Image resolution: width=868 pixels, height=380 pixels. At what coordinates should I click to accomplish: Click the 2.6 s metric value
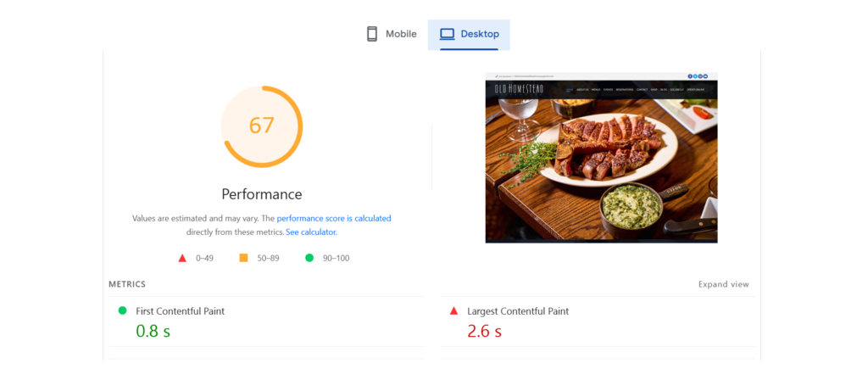485,332
